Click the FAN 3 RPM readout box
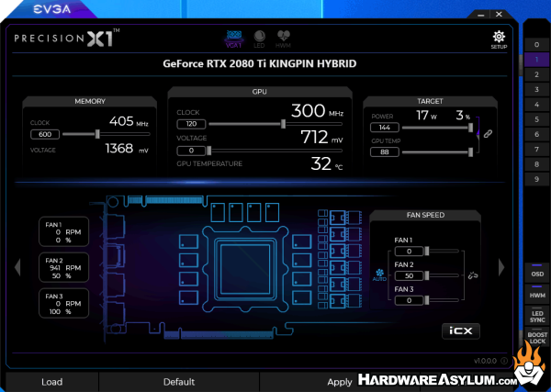This screenshot has height=392, width=551. [63, 304]
